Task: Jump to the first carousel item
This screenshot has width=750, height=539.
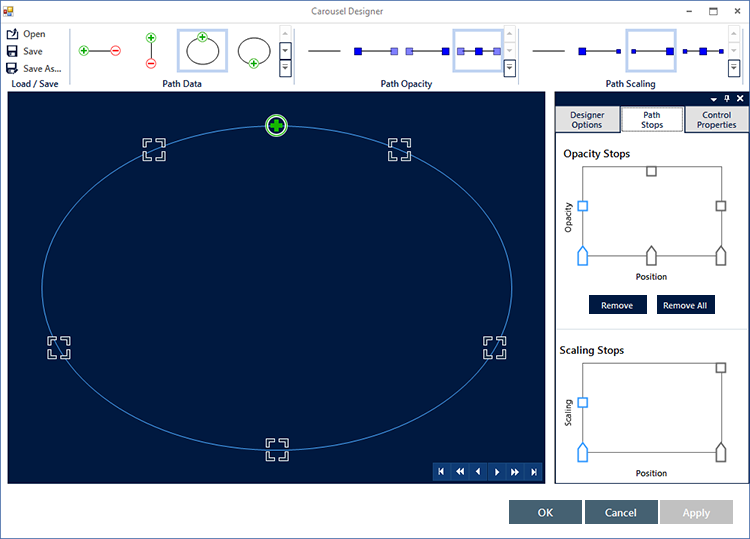Action: (x=441, y=471)
